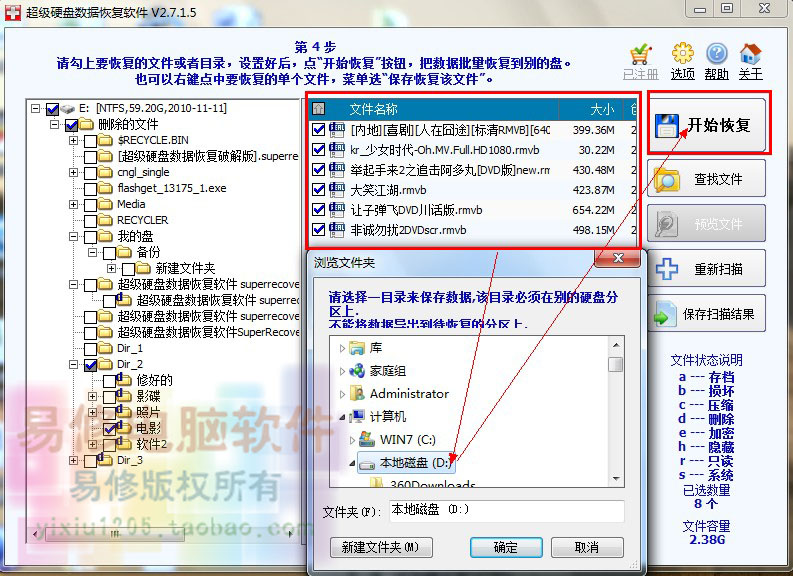The image size is (793, 576).
Task: Expand the $RECYCLE.BIN tree node
Action: point(73,140)
